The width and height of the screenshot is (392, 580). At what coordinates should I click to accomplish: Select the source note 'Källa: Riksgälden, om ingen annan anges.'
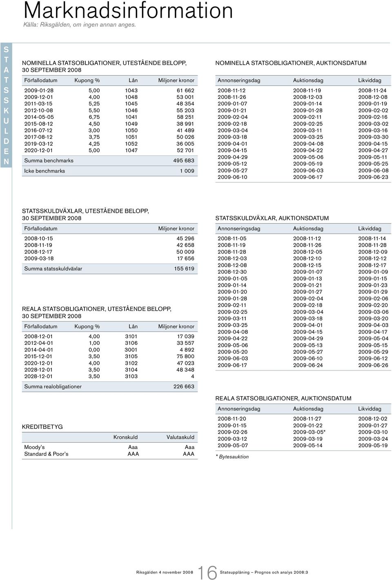[79, 25]
